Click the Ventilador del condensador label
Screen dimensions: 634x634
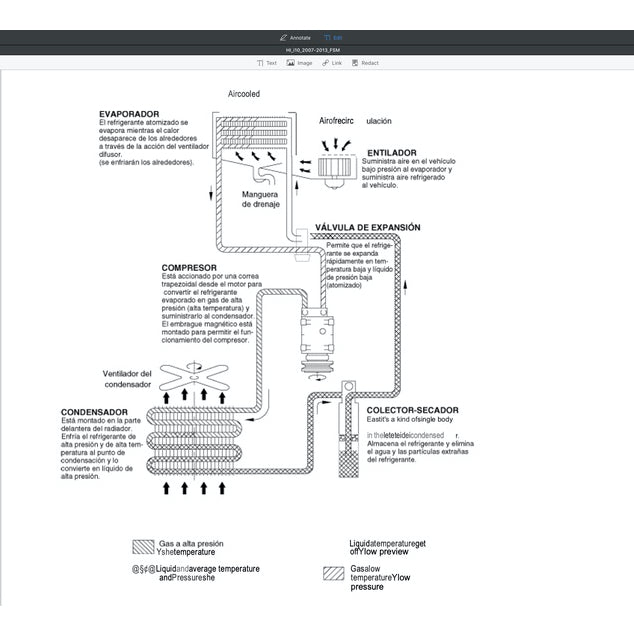127,379
